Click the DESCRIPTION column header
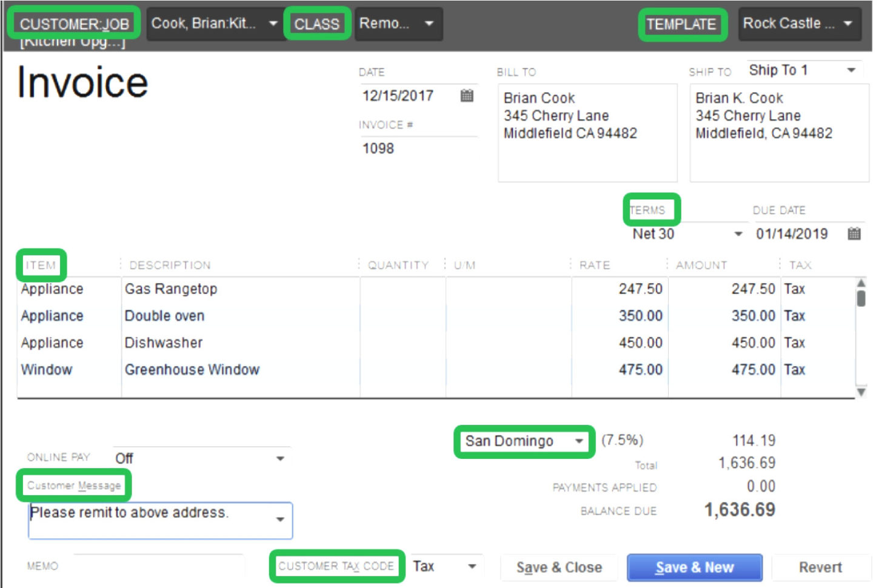The image size is (879, 588). coord(170,265)
